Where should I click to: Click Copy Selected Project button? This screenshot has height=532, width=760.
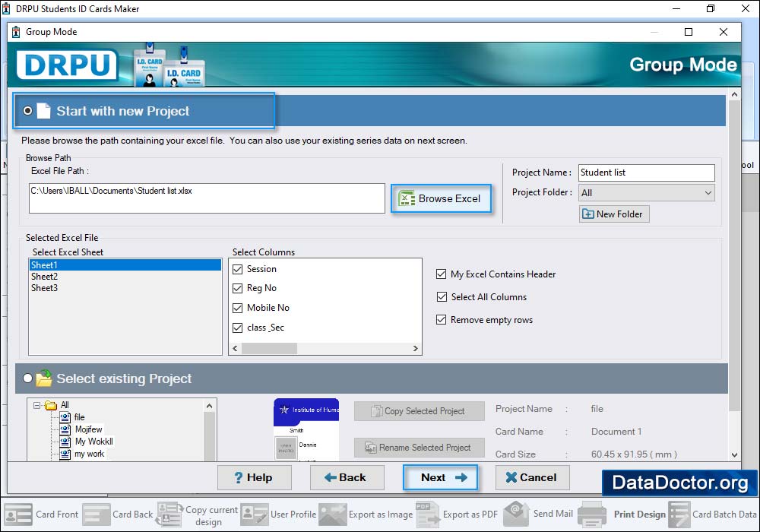click(x=420, y=411)
